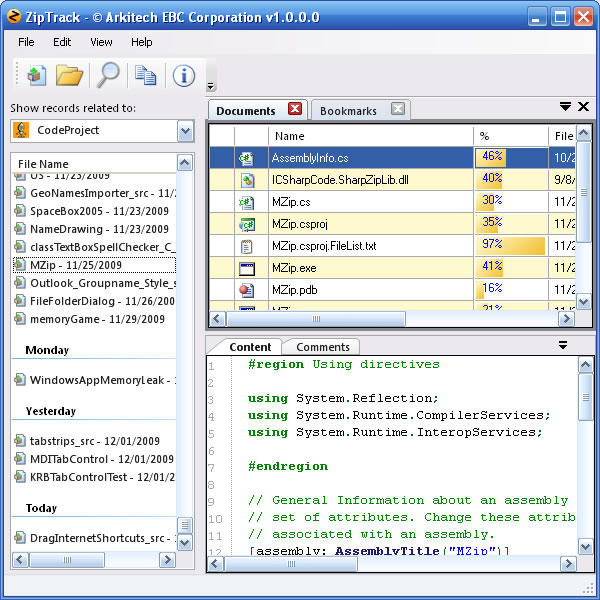The image size is (600, 600).
Task: Click the Today group heading
Action: [41, 508]
